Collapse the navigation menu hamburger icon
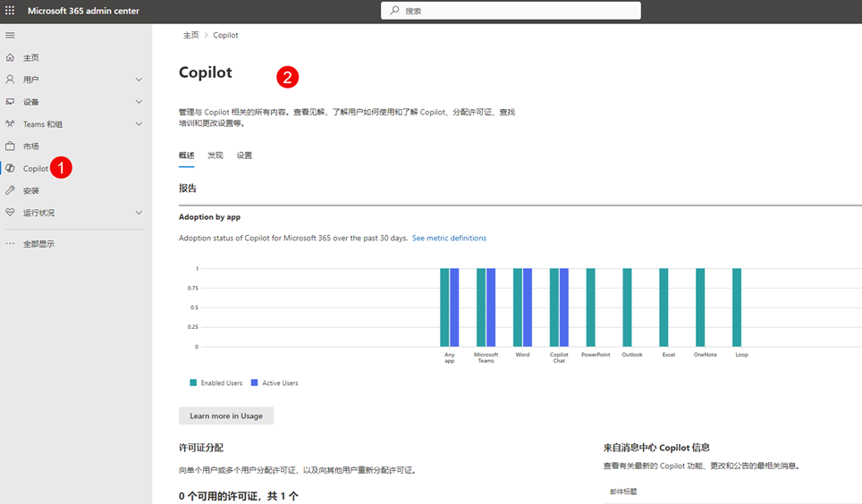 click(10, 35)
